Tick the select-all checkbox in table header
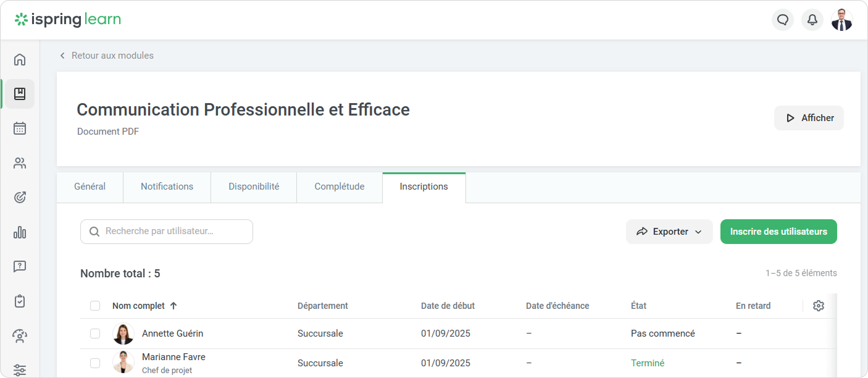The width and height of the screenshot is (868, 378). (x=95, y=306)
